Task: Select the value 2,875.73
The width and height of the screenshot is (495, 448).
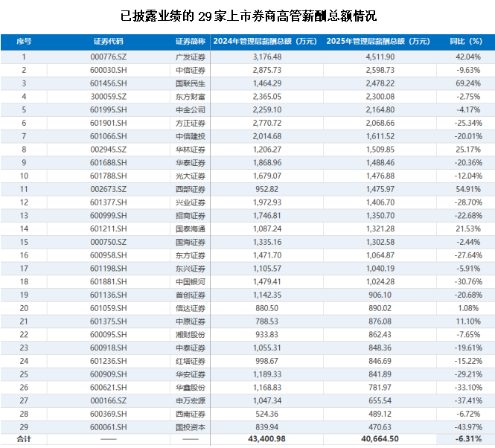Action: pyautogui.click(x=266, y=71)
